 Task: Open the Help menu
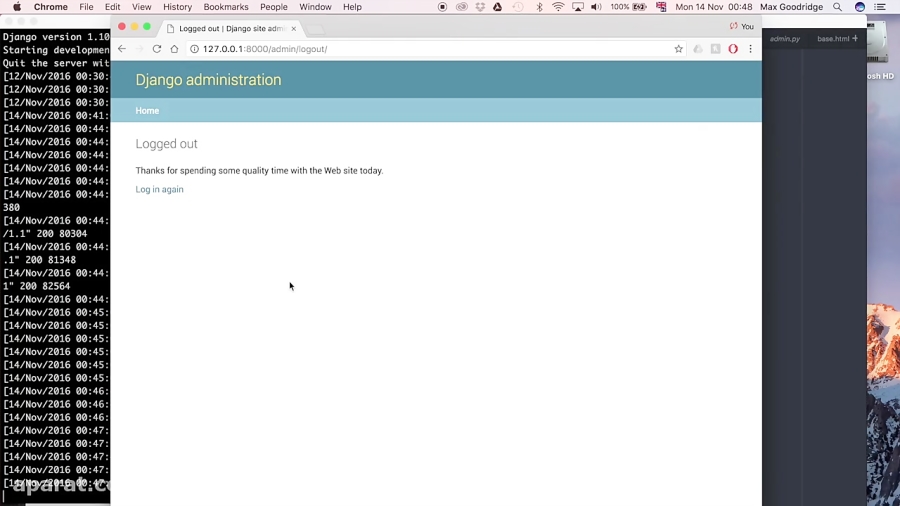coord(352,7)
